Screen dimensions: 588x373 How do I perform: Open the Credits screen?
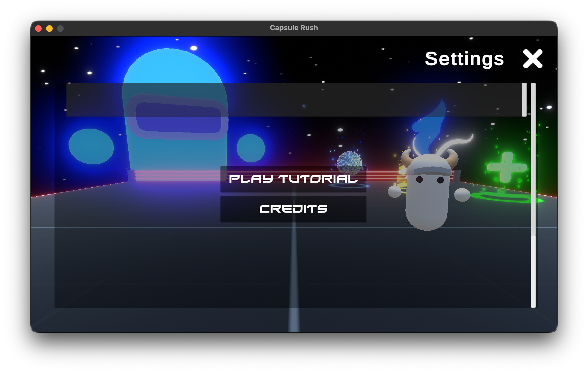[293, 209]
